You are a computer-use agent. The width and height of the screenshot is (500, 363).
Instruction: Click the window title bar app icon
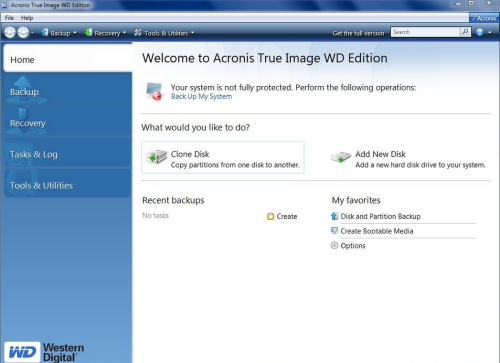[x=5, y=5]
